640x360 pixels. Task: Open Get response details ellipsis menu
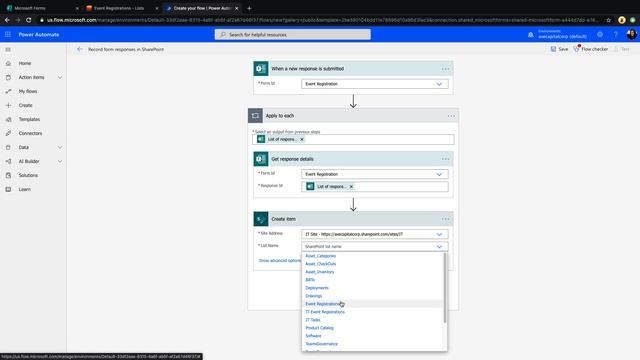click(x=445, y=159)
